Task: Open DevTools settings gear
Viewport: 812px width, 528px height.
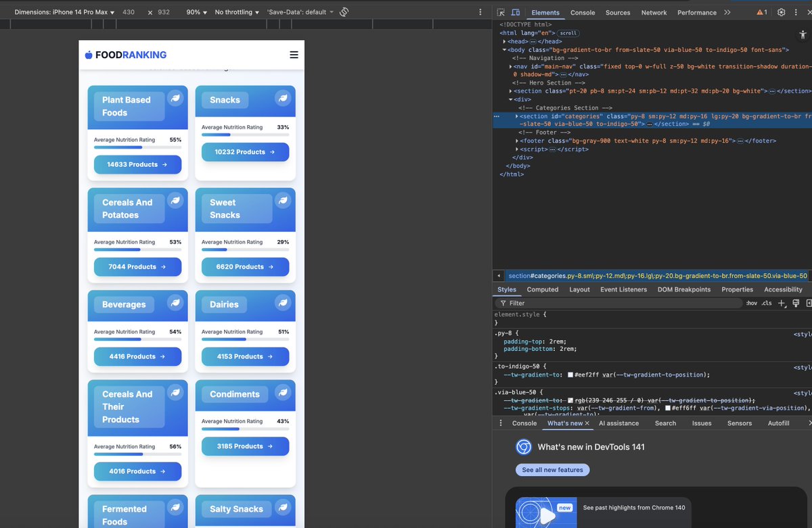Action: 781,12
